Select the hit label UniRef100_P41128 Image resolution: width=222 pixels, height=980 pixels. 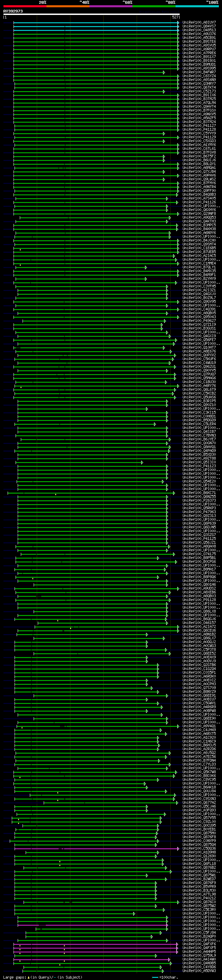click(199, 129)
